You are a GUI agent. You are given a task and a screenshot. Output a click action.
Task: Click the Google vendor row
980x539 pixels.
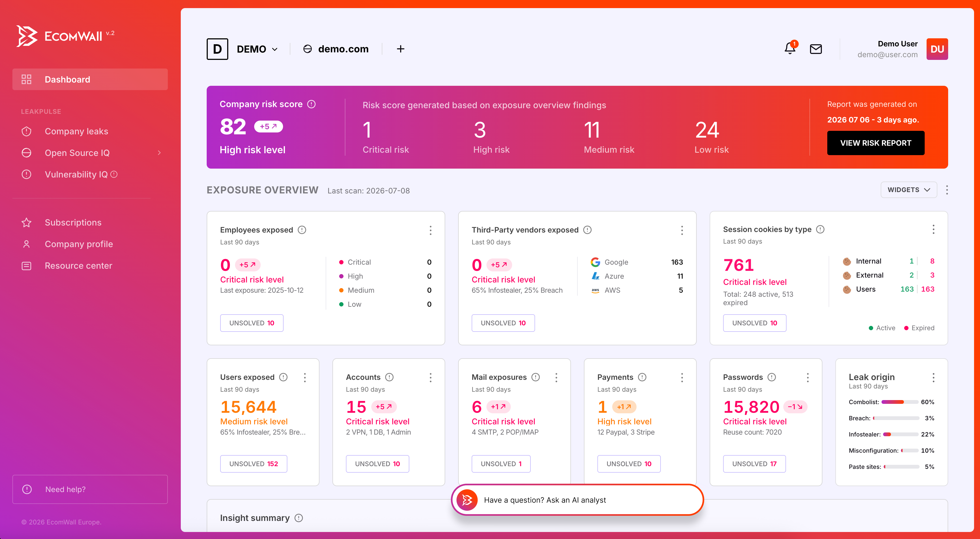(x=637, y=262)
